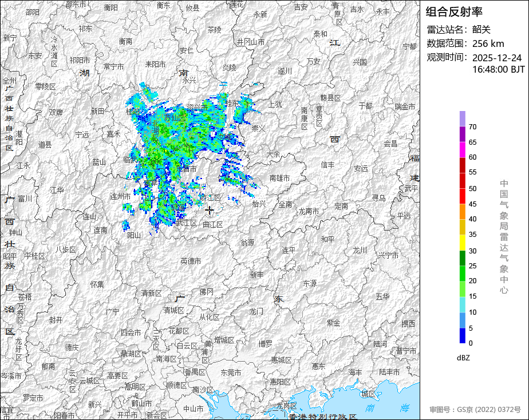Screen dimensions: 529x420
Task: Click the 翁源 label
Action: point(248,243)
